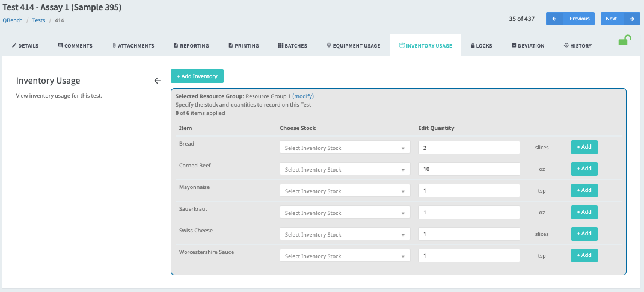Click + Add for Worcestershire Sauce row

584,255
